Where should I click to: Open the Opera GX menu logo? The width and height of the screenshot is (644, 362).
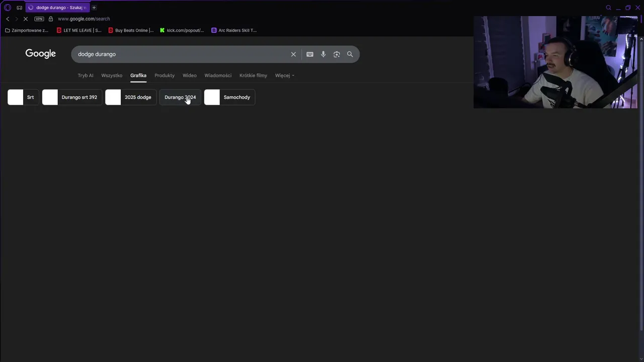tap(8, 8)
